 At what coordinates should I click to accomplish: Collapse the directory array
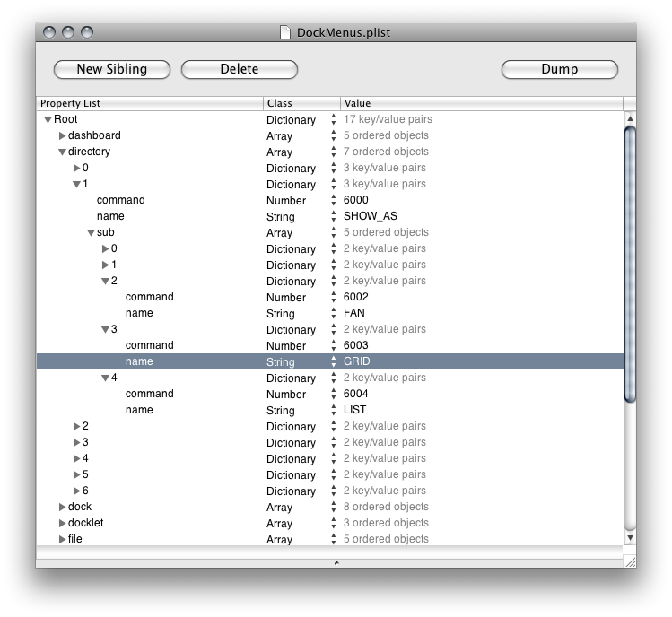(x=62, y=152)
